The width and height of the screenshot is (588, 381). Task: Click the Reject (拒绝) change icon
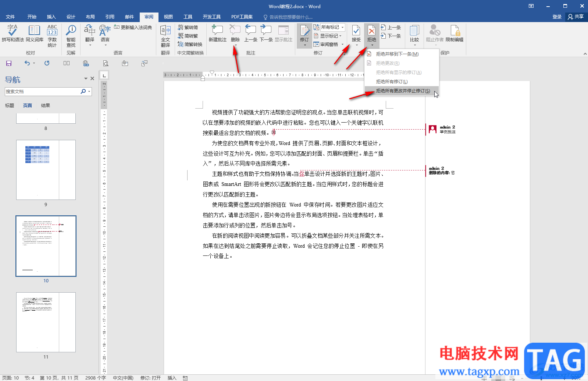(372, 31)
